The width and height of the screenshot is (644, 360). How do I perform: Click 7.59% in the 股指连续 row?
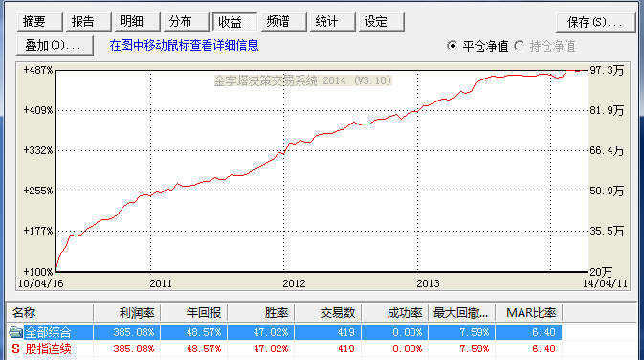point(474,349)
